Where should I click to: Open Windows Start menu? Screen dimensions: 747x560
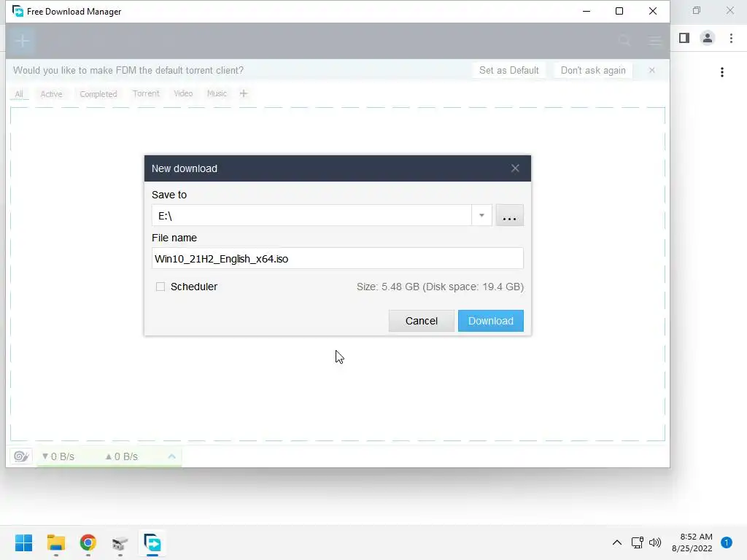click(23, 542)
